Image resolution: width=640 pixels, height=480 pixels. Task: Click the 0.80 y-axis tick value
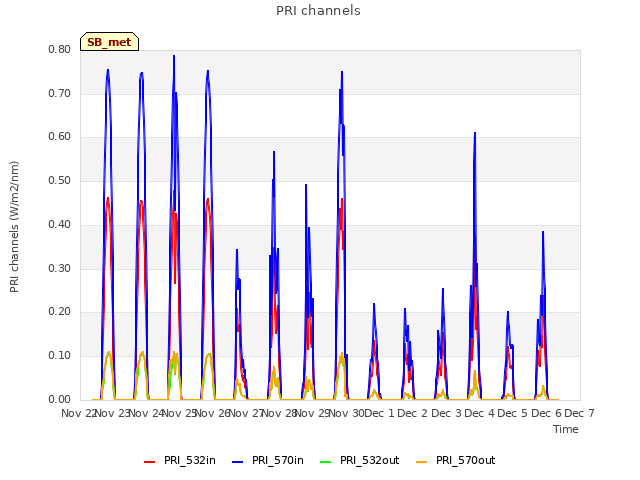click(x=60, y=49)
